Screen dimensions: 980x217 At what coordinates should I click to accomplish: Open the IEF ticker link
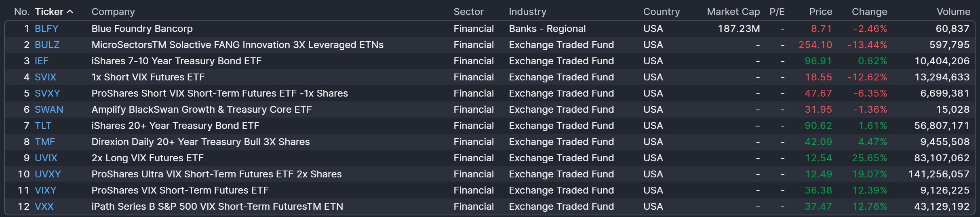(x=42, y=61)
